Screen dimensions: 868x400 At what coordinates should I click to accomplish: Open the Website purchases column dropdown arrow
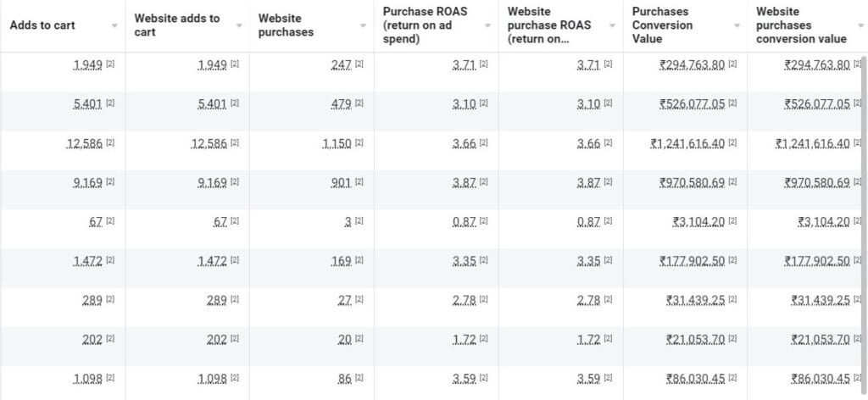(363, 26)
